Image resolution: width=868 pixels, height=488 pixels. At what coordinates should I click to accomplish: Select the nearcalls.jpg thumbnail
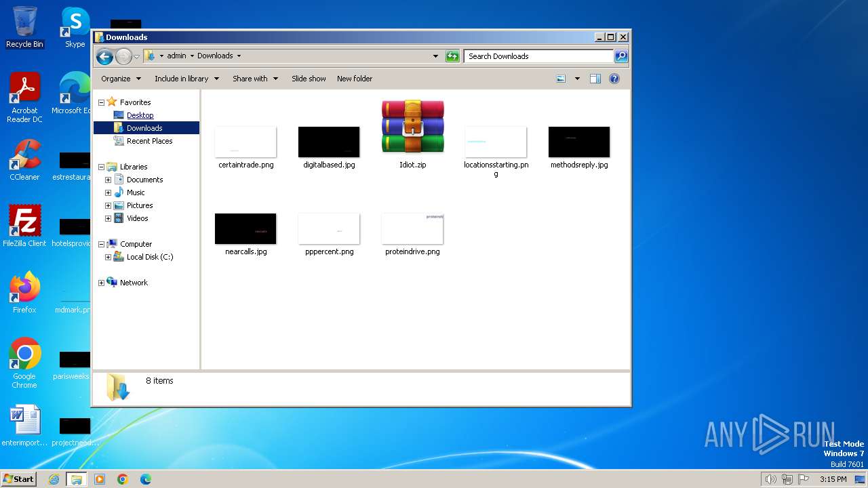(245, 228)
